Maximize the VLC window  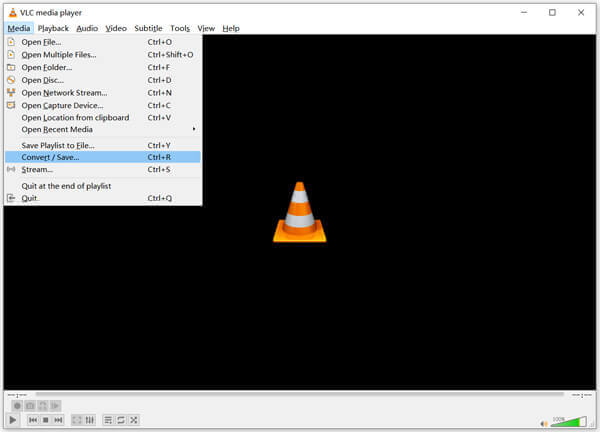pos(552,12)
